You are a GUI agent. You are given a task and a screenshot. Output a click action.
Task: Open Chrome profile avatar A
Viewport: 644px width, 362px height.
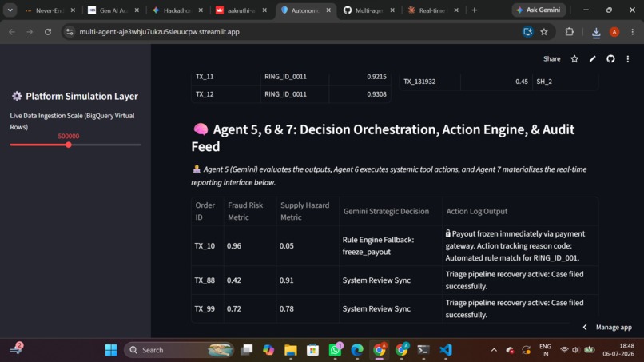point(614,32)
